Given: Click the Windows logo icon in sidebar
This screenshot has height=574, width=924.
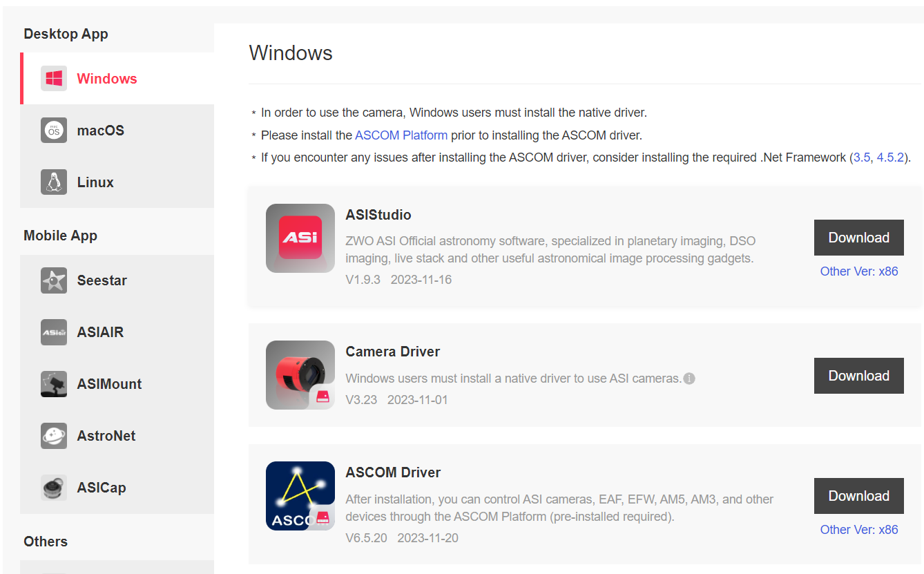Looking at the screenshot, I should pos(54,79).
